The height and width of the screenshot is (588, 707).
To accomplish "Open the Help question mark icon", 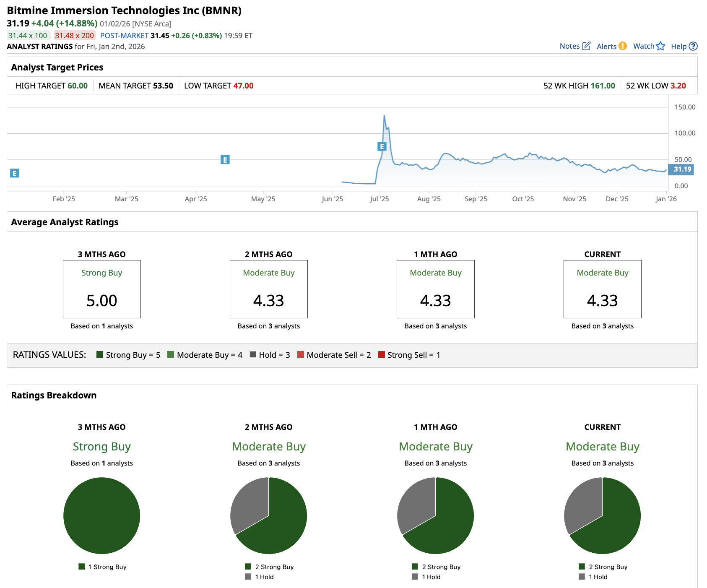I will (x=693, y=47).
